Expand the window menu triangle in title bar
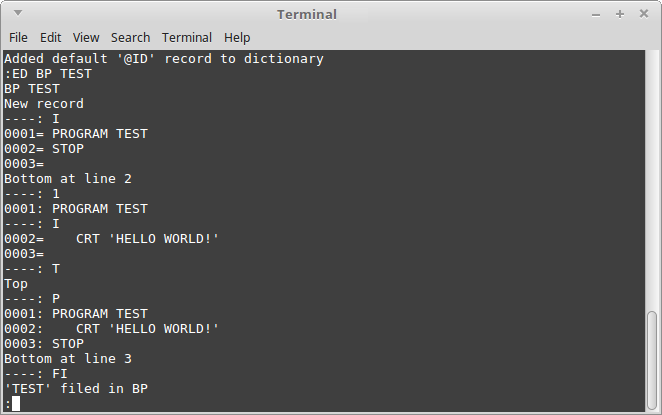The height and width of the screenshot is (415, 662). (18, 13)
